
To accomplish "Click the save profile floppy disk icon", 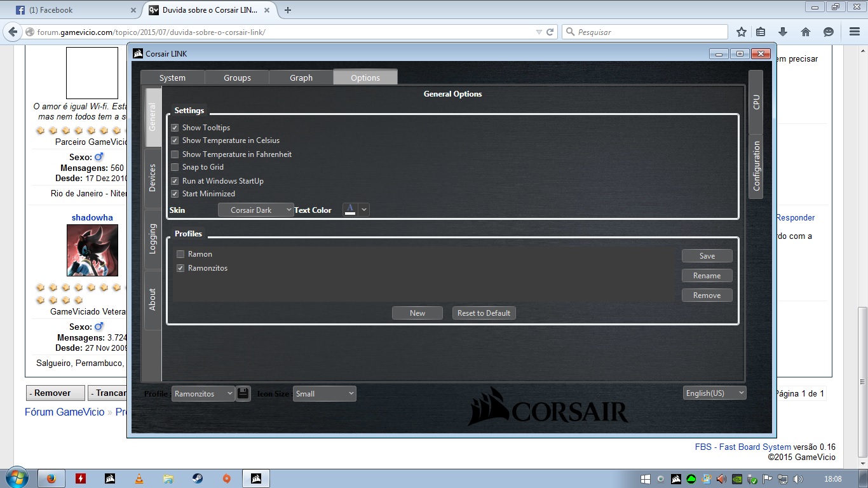I will click(243, 393).
